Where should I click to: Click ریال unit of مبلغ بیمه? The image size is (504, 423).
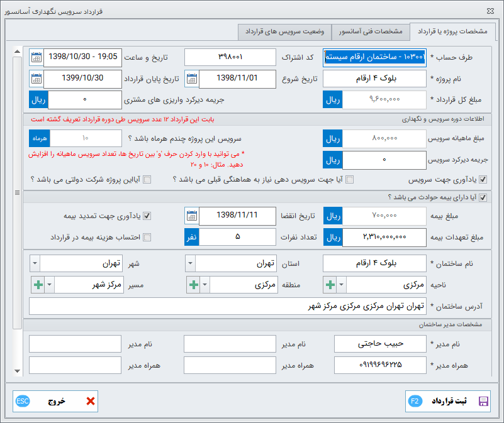click(x=333, y=216)
